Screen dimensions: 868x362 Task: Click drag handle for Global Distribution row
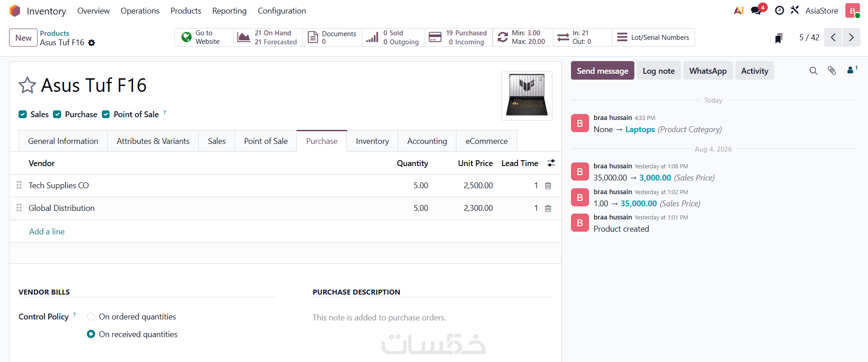click(x=19, y=208)
